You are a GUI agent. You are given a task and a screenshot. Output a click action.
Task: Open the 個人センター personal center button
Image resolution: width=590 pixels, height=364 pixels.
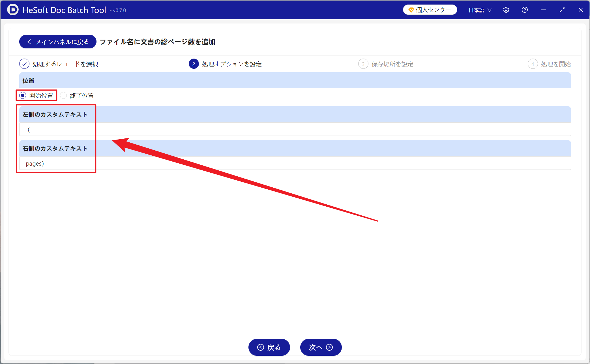(x=430, y=10)
